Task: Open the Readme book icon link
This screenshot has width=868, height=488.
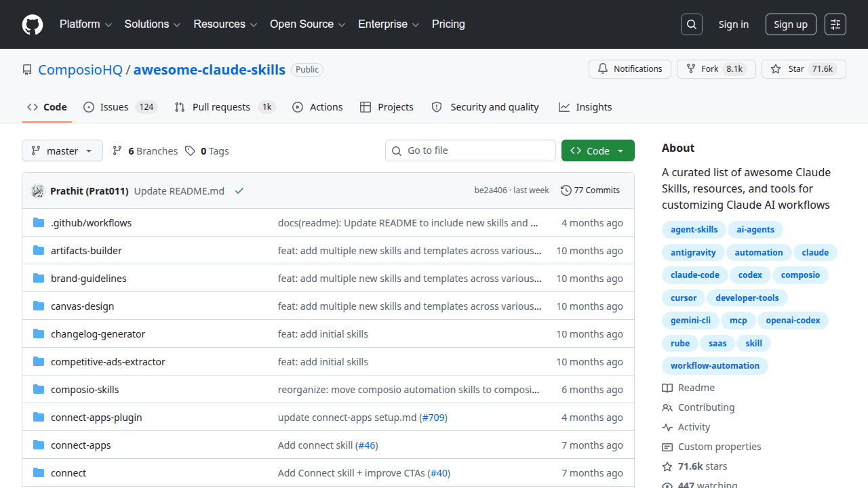Action: pos(688,388)
